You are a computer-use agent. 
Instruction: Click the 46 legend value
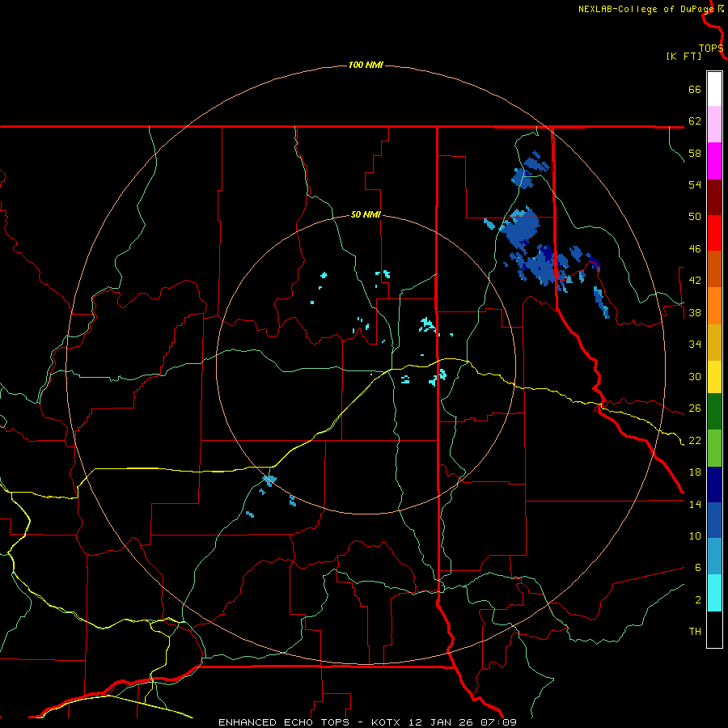tap(695, 248)
